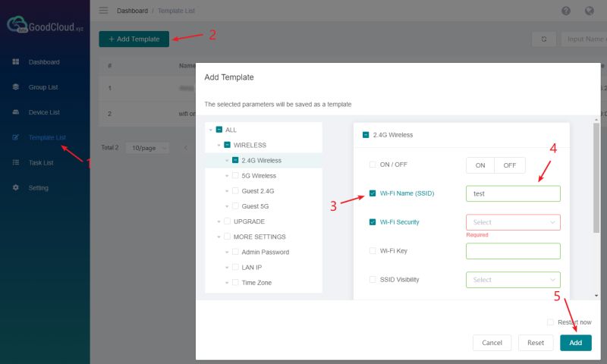Open Group List in the sidebar
This screenshot has height=364, width=607.
pos(43,87)
